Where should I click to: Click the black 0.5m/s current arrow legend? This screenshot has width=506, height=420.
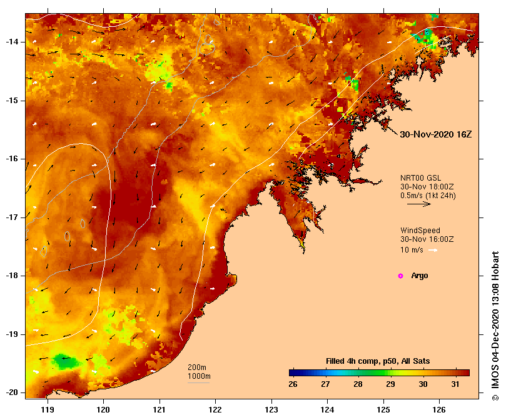click(419, 204)
